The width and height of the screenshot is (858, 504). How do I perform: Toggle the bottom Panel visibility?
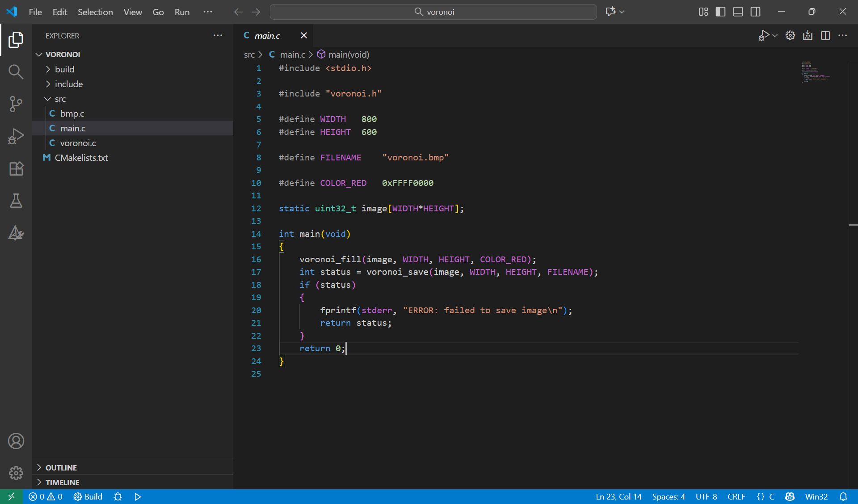pos(738,12)
